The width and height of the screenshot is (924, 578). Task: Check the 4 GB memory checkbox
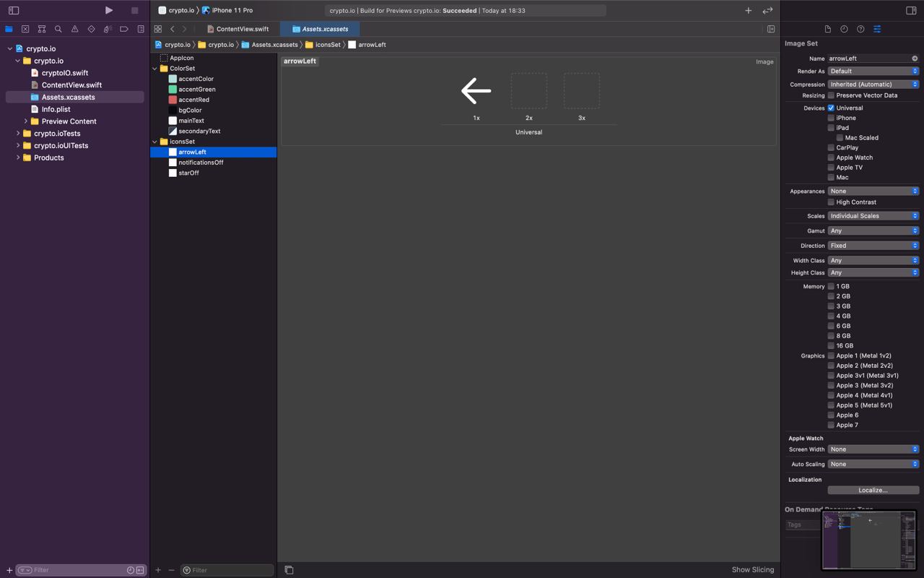click(x=831, y=316)
